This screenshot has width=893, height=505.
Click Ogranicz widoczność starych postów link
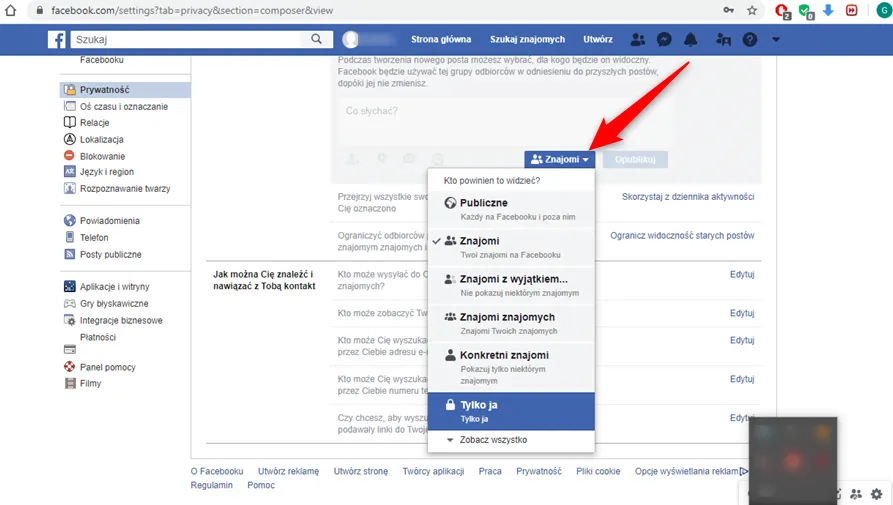[682, 235]
